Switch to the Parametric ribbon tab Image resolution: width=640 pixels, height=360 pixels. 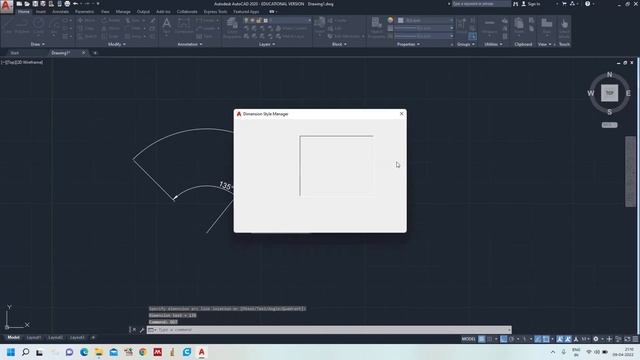coord(84,11)
